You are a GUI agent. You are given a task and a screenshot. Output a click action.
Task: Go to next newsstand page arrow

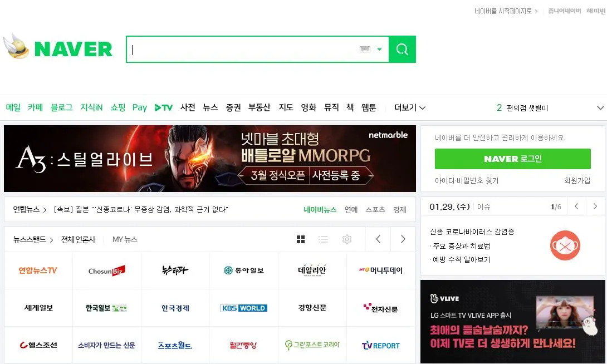click(403, 239)
